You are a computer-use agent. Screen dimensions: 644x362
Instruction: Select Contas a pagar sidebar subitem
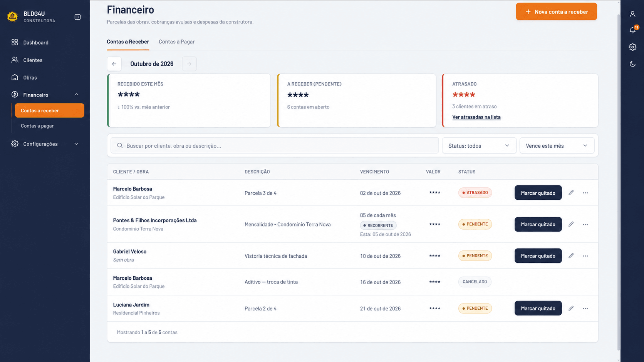click(x=37, y=126)
